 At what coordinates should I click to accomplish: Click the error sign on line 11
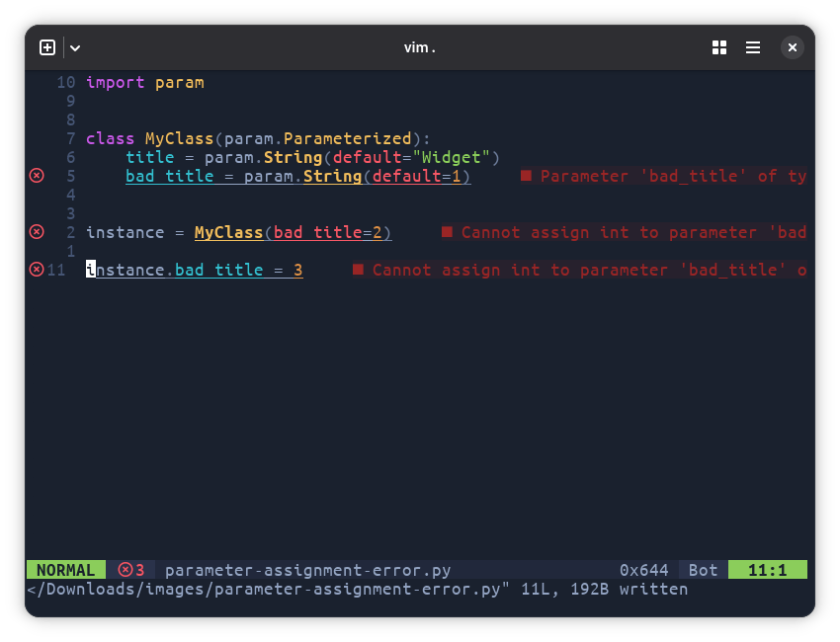(x=37, y=270)
